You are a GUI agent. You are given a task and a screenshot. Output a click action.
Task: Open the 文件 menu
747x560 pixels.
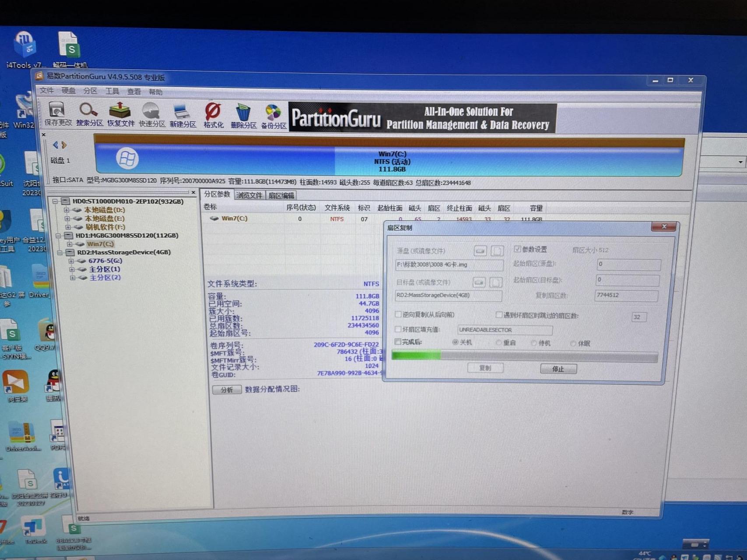pyautogui.click(x=46, y=90)
